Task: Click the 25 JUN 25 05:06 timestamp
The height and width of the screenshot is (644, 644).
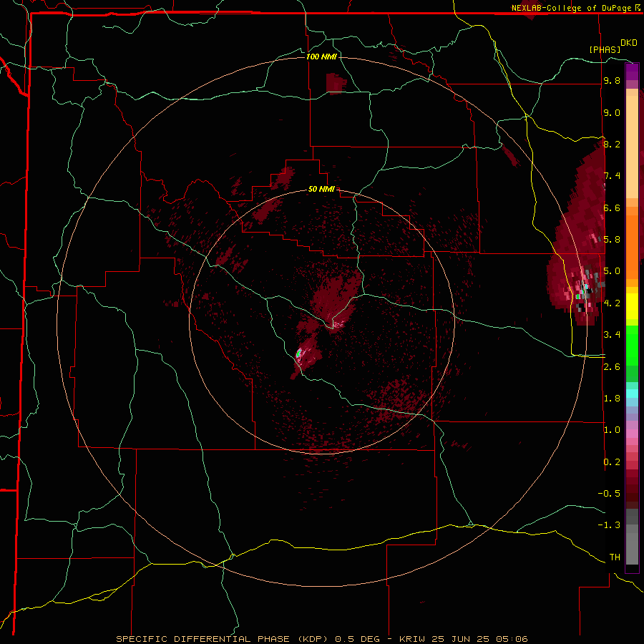Action: click(479, 639)
